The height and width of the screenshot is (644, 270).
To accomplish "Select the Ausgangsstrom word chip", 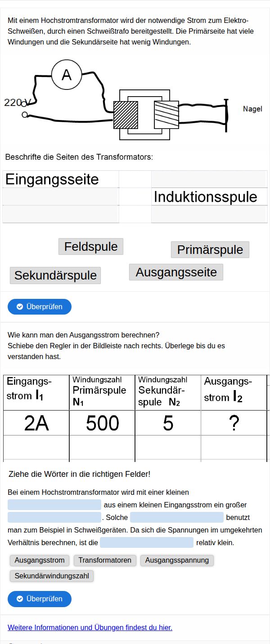I will tap(40, 560).
